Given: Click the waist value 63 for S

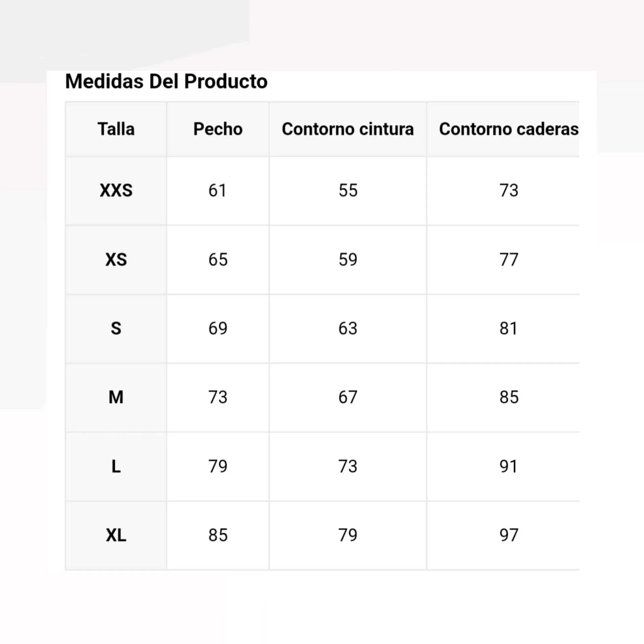Looking at the screenshot, I should tap(348, 329).
